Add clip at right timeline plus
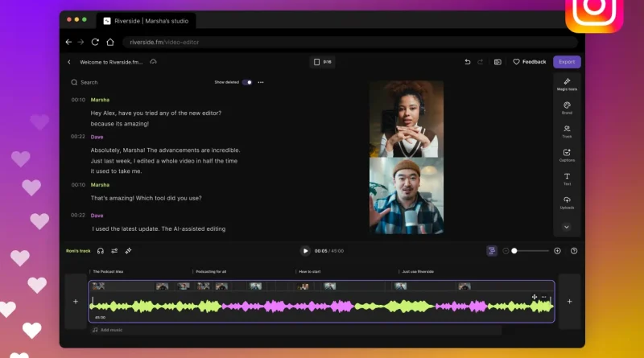 pyautogui.click(x=570, y=302)
